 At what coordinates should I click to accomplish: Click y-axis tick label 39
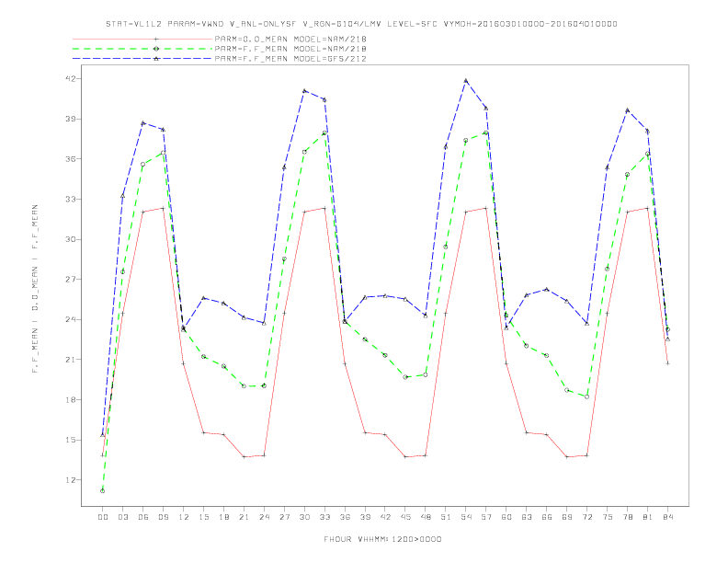pyautogui.click(x=70, y=119)
